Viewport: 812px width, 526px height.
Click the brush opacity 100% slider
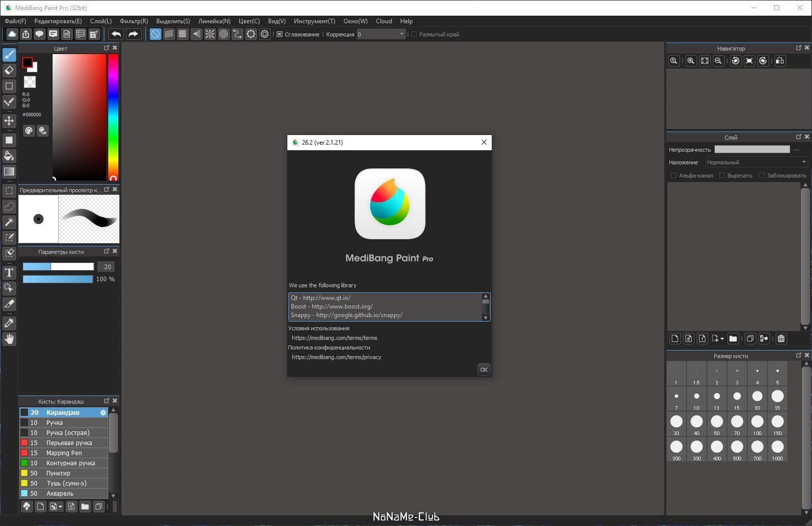[x=58, y=279]
